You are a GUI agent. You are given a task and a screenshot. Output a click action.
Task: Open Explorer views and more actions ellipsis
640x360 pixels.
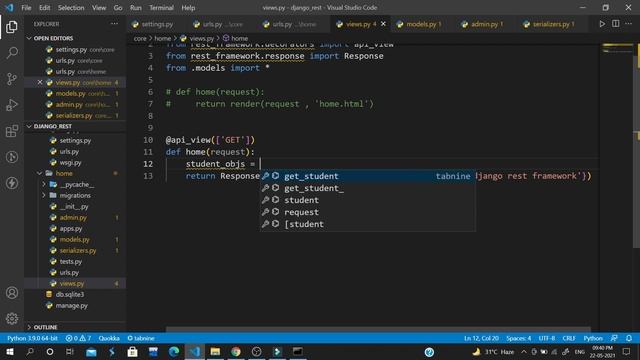click(x=114, y=24)
